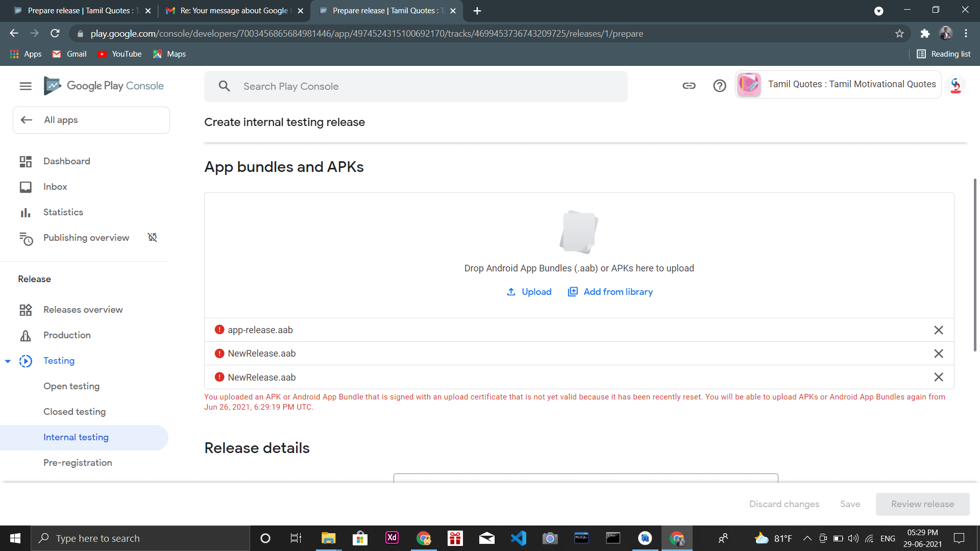Launch Visual Studio Code from the taskbar
Image resolution: width=980 pixels, height=551 pixels.
tap(518, 538)
